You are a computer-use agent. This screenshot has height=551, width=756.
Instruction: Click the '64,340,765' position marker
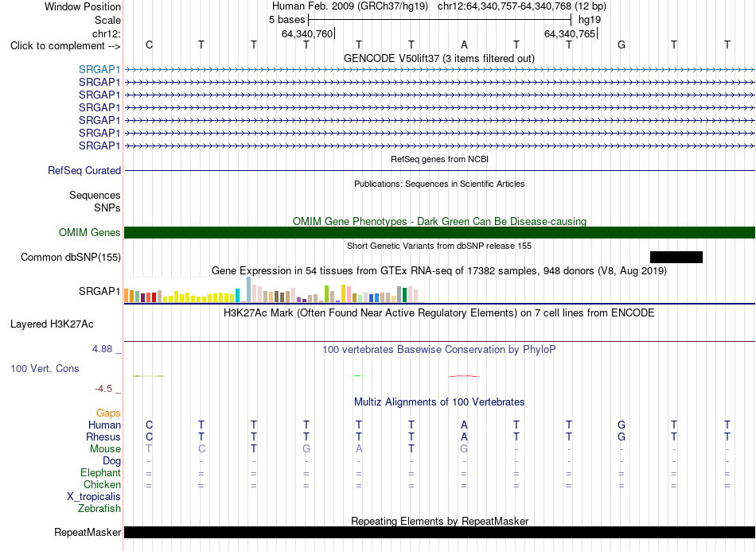571,33
